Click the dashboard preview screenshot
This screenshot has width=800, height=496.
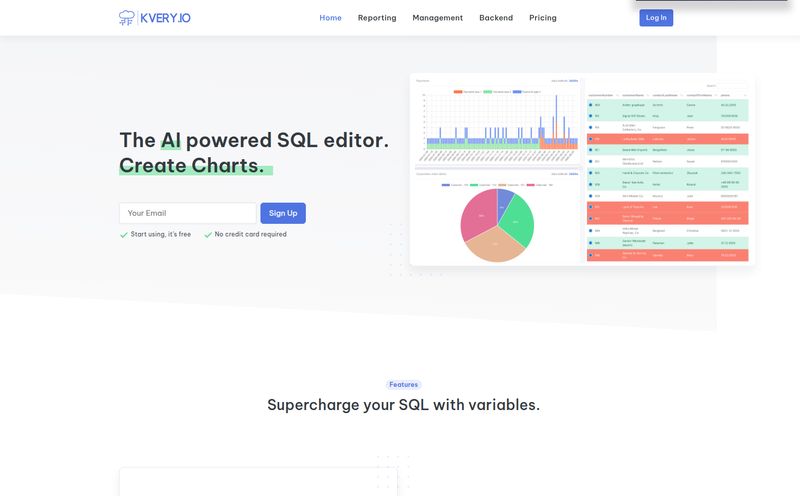pos(582,169)
